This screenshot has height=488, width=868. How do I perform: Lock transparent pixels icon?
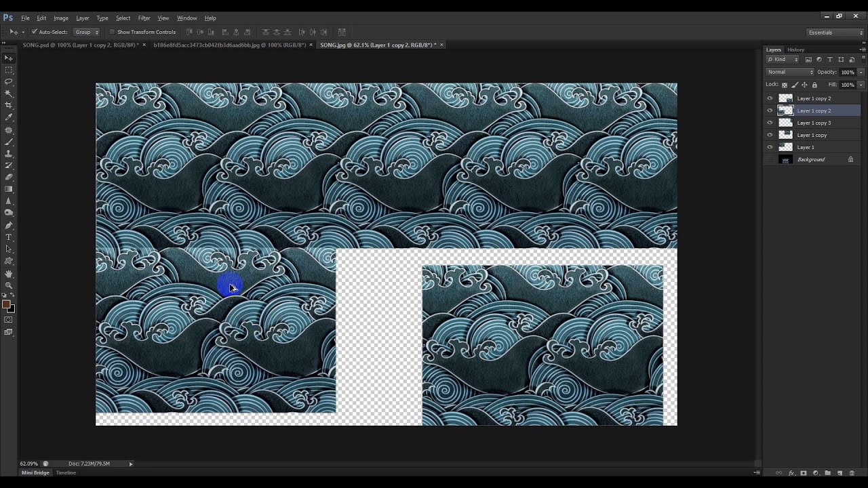coord(785,85)
